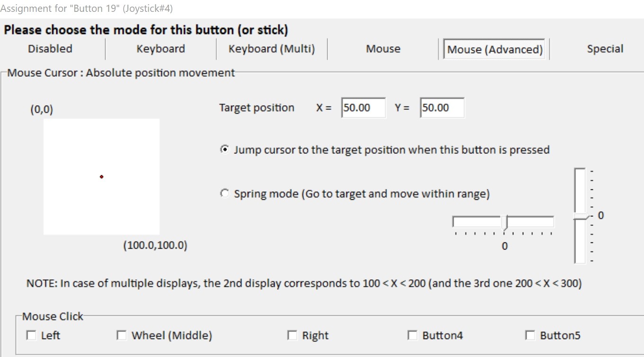Click the Target position X input field
Screen dimensions: 644x357
[363, 108]
